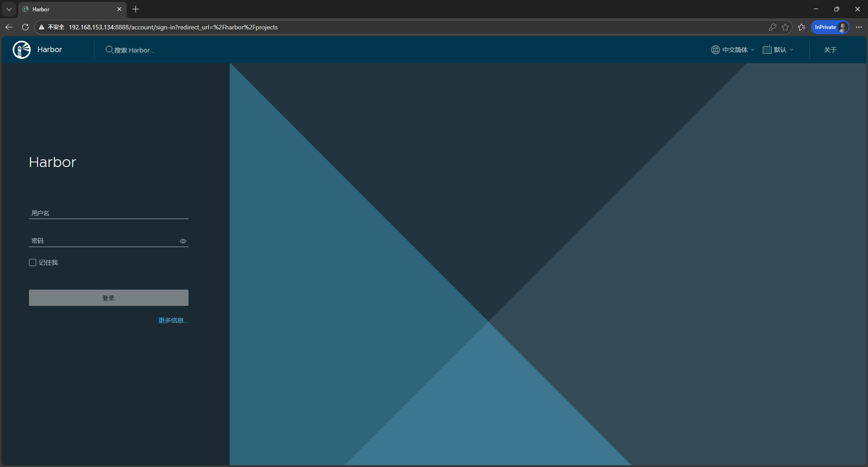Click the search magnifier icon in header
The width and height of the screenshot is (868, 467).
coord(109,50)
